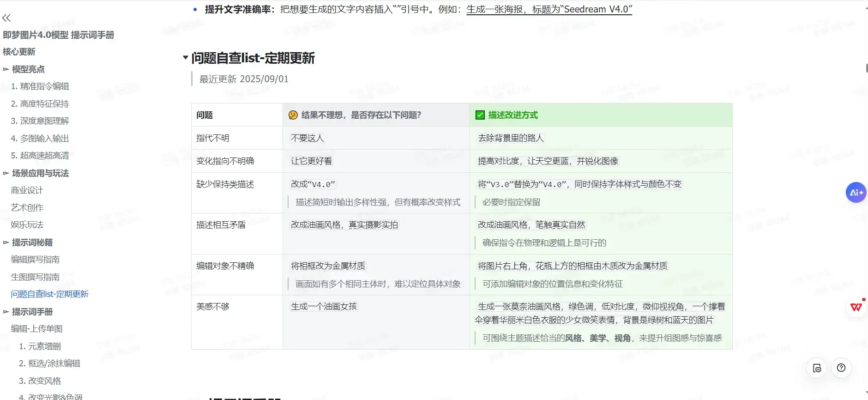868x400 pixels.
Task: Click the thinking emoji in table header
Action: tap(293, 115)
